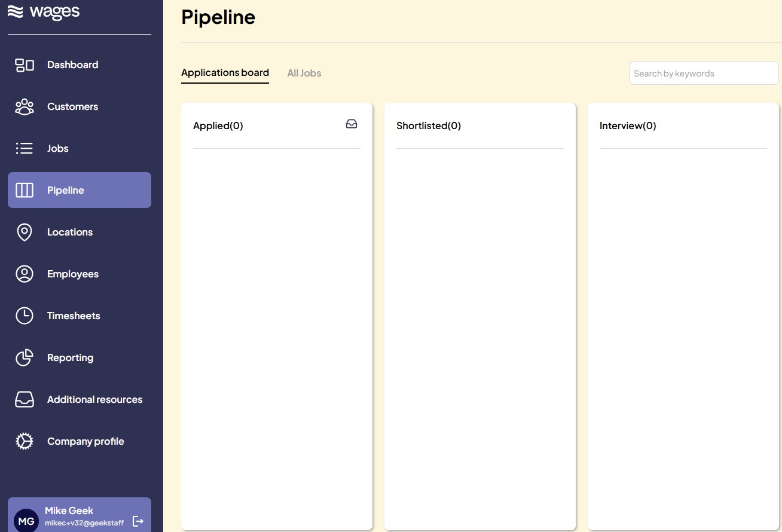The image size is (782, 532).
Task: Click the Shortlisted column header
Action: click(x=429, y=126)
